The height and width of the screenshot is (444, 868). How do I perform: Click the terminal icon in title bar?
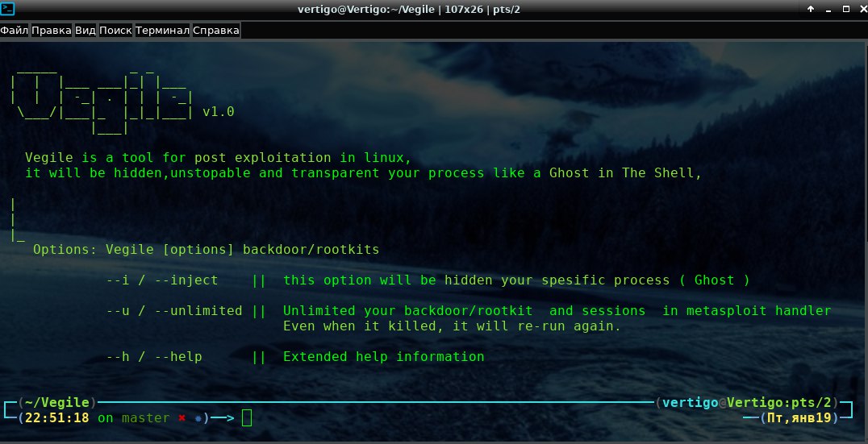(x=8, y=9)
